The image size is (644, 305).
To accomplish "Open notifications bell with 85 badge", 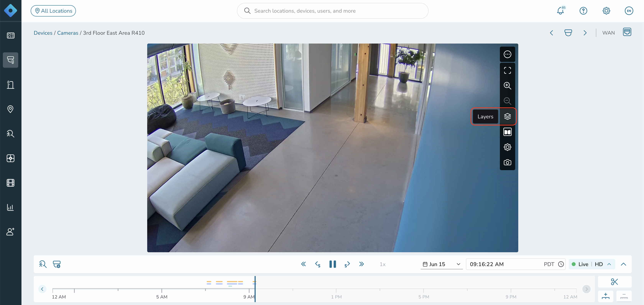I will [560, 11].
